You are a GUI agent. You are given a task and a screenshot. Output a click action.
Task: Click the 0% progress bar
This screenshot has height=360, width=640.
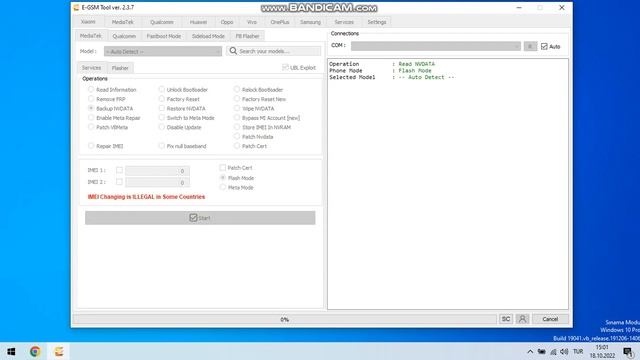284,319
